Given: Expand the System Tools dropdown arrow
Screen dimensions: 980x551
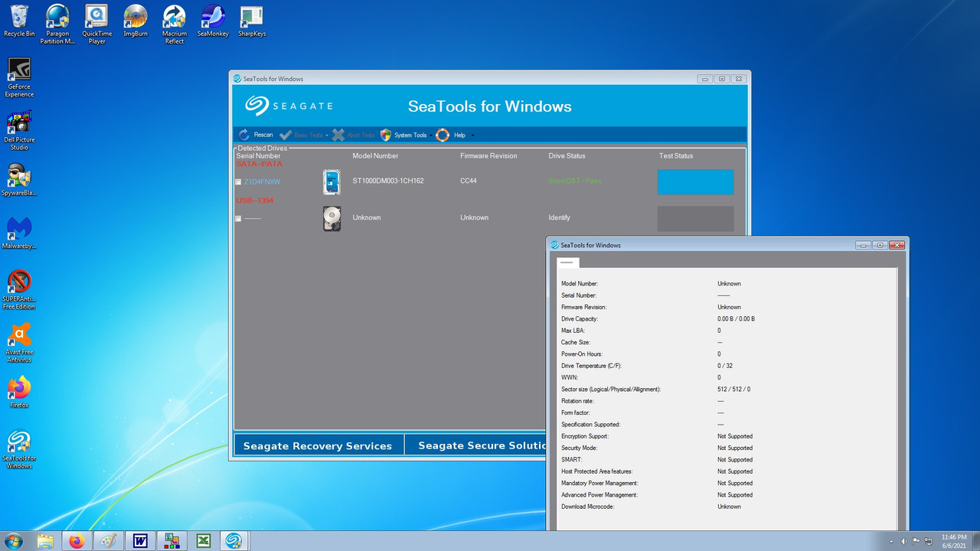Looking at the screenshot, I should 431,135.
